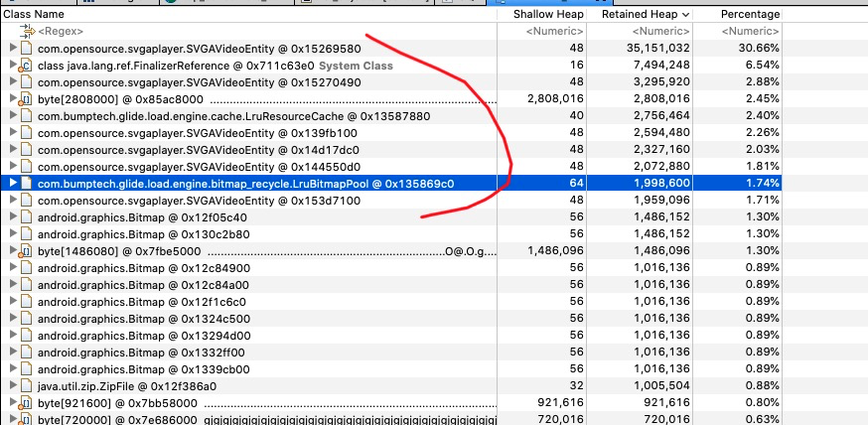Expand SVGAVideoEntity @ 0x14d17dc0

[x=14, y=150]
